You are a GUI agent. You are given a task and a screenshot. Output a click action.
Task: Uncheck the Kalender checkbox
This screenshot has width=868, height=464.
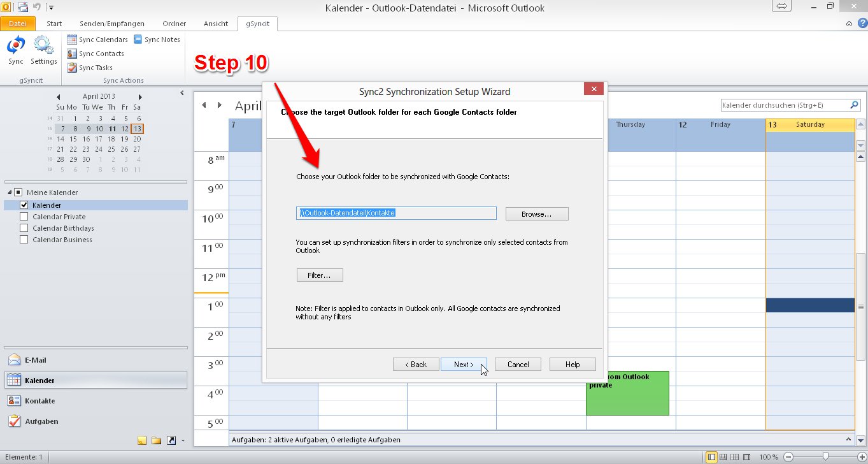(x=24, y=205)
